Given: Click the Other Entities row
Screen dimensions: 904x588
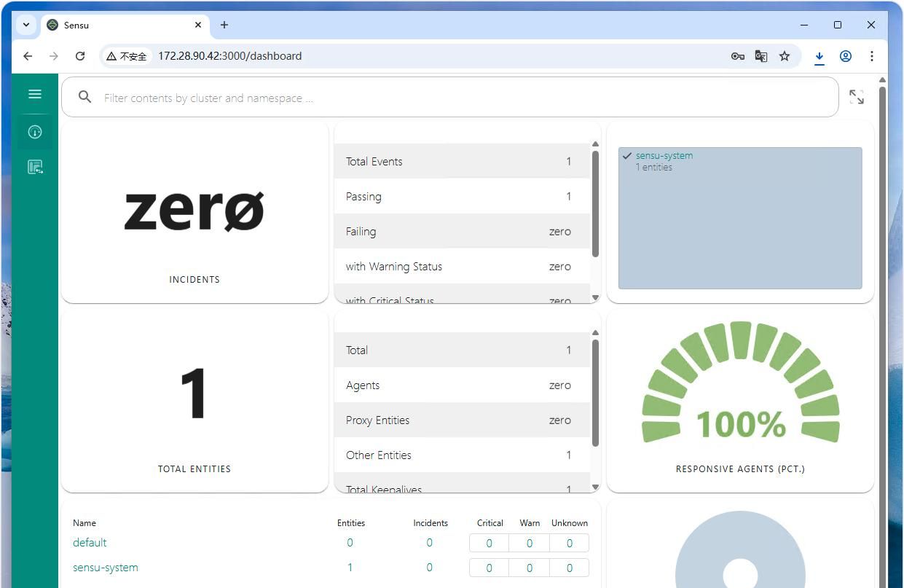Looking at the screenshot, I should click(462, 455).
